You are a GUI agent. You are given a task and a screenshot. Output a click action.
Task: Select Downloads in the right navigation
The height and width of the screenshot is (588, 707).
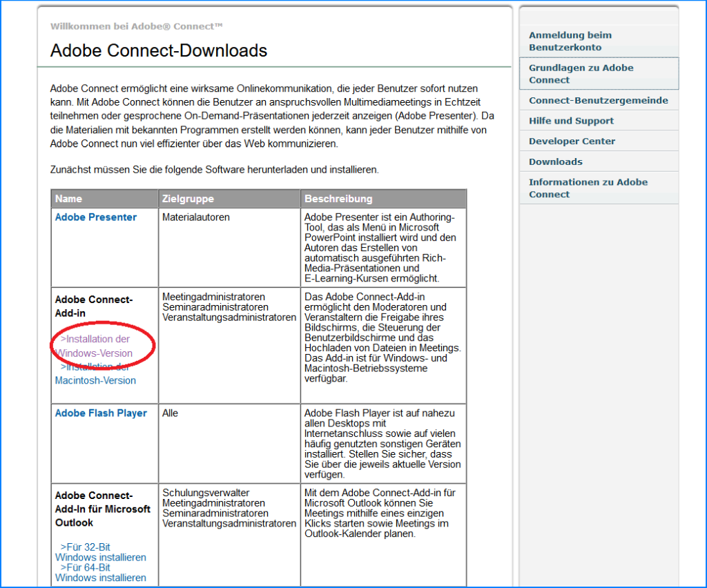pos(555,162)
